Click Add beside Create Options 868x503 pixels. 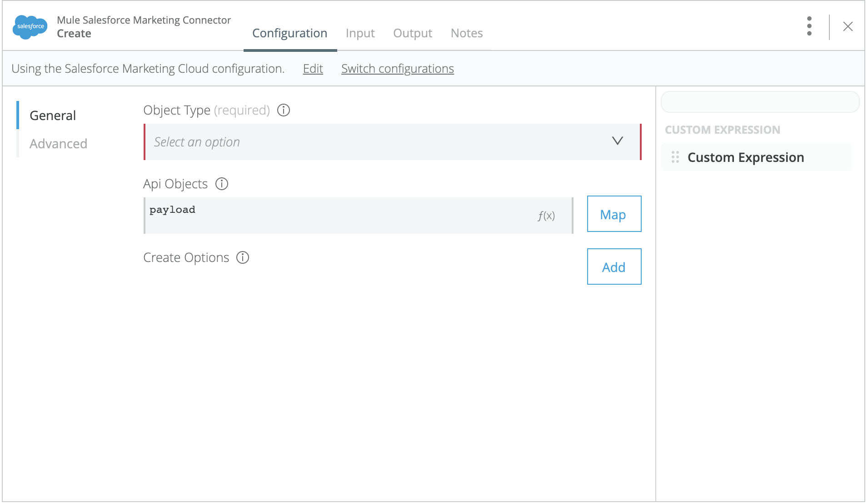[x=614, y=267]
